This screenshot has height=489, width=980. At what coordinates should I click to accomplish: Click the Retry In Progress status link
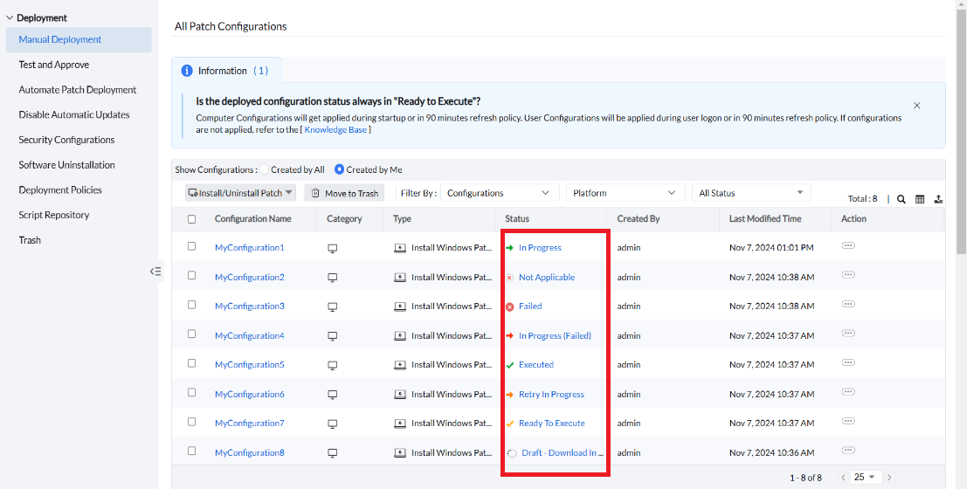(551, 394)
